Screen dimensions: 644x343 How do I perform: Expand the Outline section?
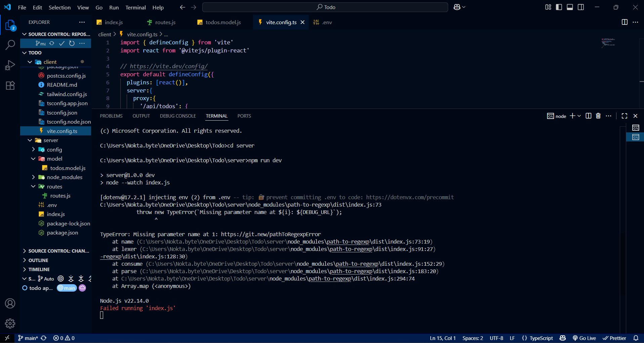pyautogui.click(x=55, y=260)
